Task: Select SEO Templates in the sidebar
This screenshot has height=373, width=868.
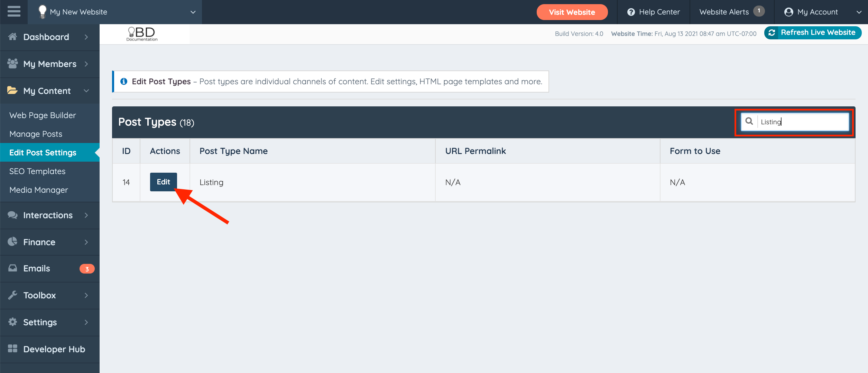Action: click(x=37, y=171)
